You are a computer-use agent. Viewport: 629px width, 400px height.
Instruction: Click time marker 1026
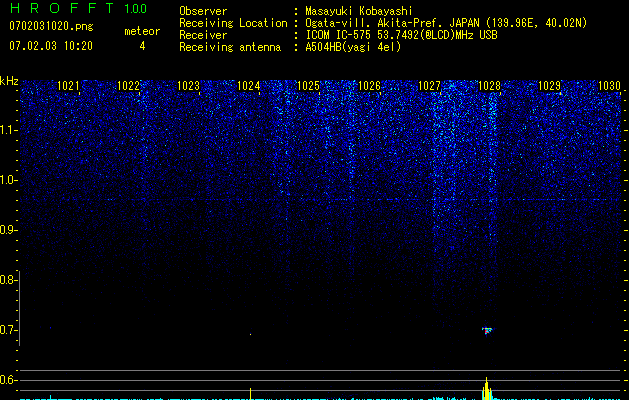(369, 86)
